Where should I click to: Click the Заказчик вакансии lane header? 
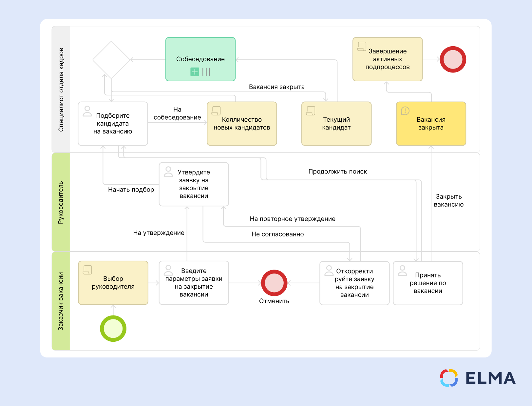(61, 301)
